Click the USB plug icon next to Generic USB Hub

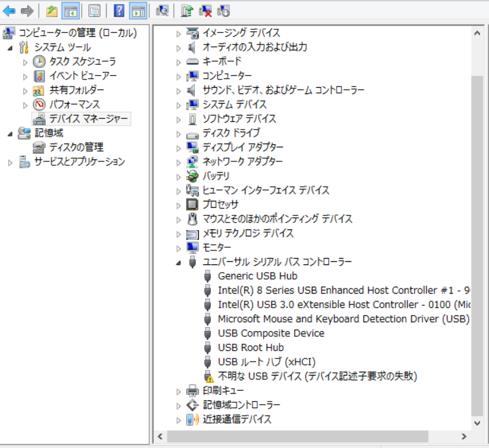pos(208,276)
